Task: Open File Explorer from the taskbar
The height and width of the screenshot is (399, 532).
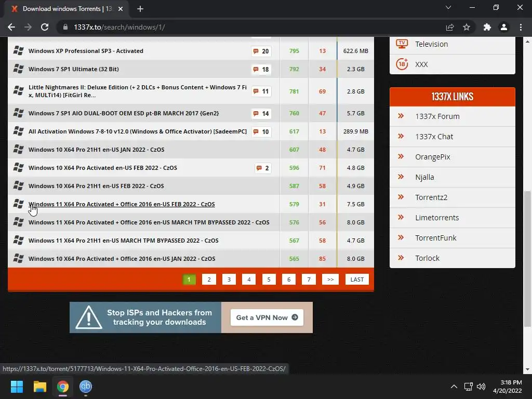Action: pos(39,387)
